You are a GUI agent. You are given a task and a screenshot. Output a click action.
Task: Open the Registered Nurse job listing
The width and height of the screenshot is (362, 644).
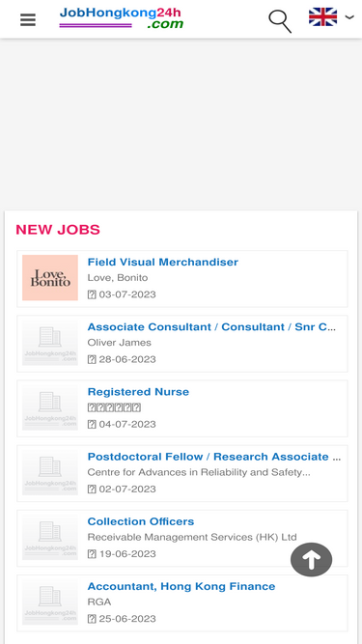coord(138,392)
